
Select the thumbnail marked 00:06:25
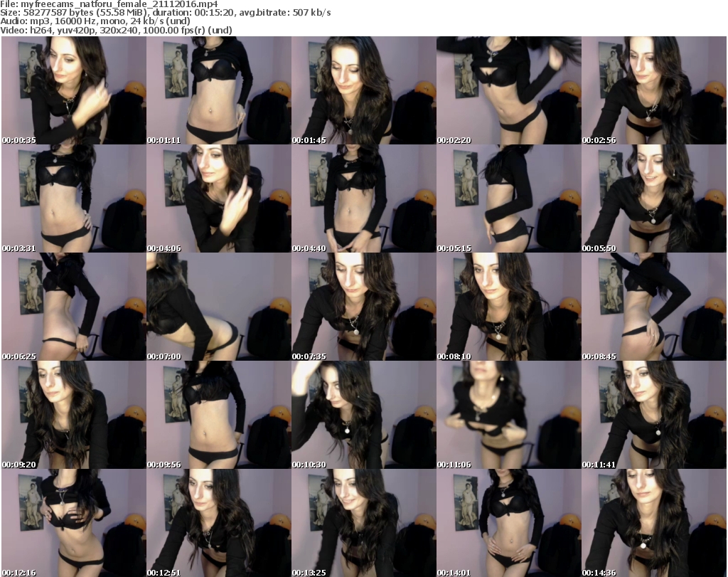pyautogui.click(x=74, y=307)
